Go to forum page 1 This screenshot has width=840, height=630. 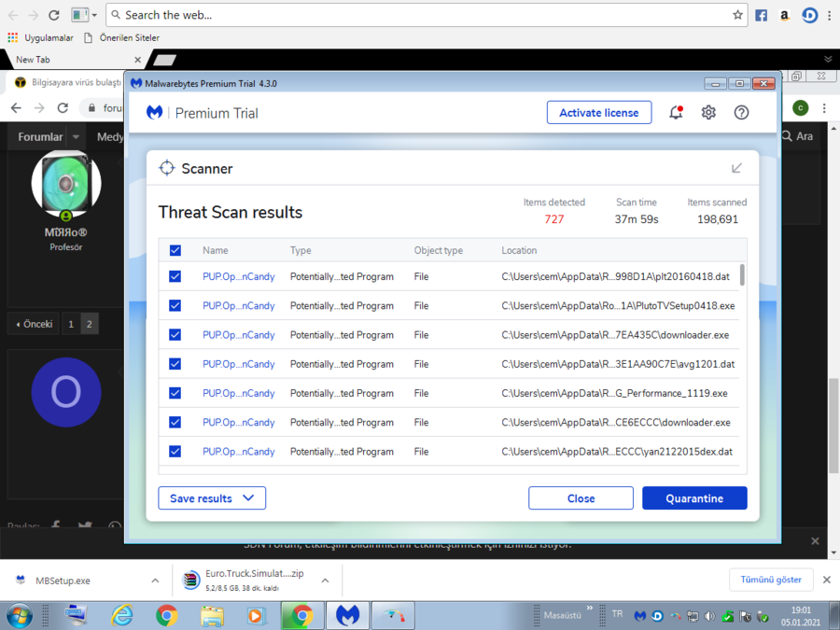click(71, 324)
